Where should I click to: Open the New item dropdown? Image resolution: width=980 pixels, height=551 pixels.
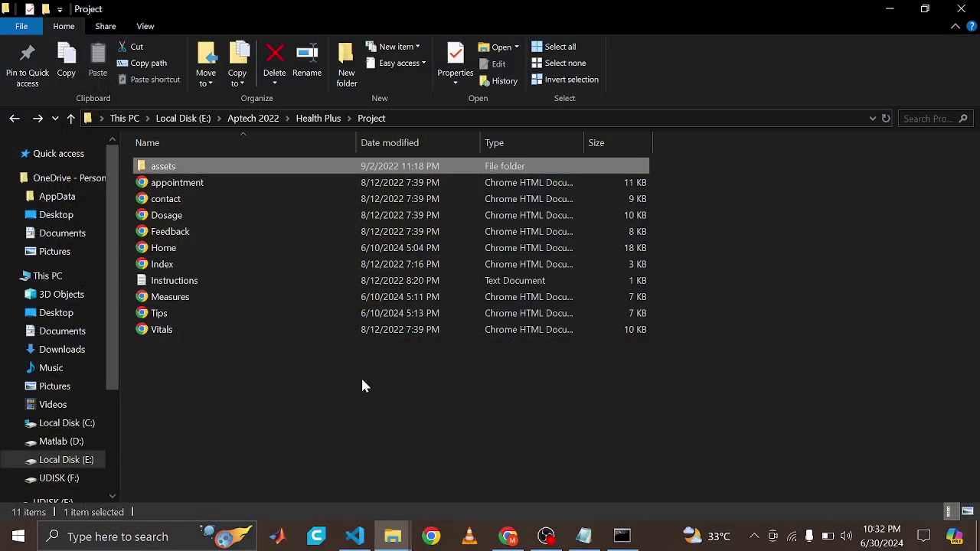pos(393,47)
